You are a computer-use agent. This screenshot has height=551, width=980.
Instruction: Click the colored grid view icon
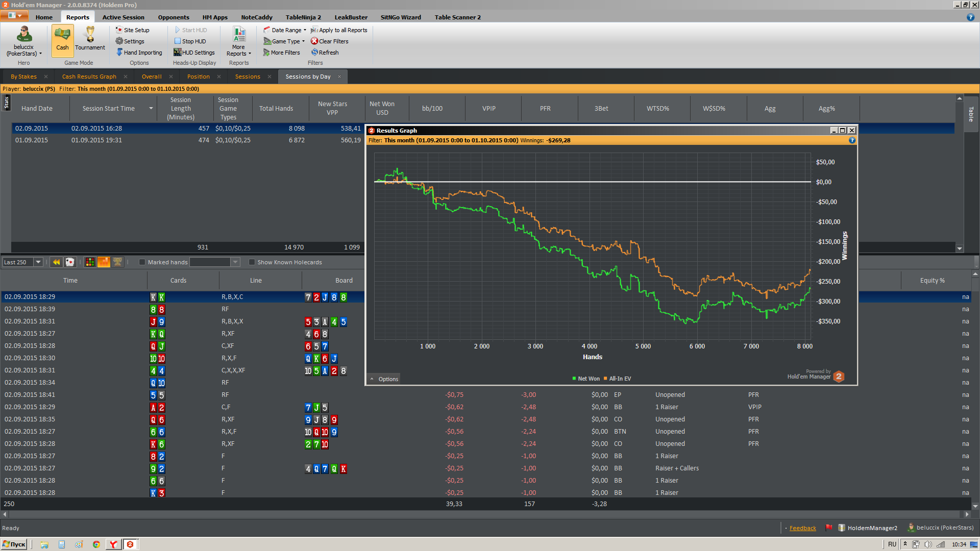pos(90,262)
